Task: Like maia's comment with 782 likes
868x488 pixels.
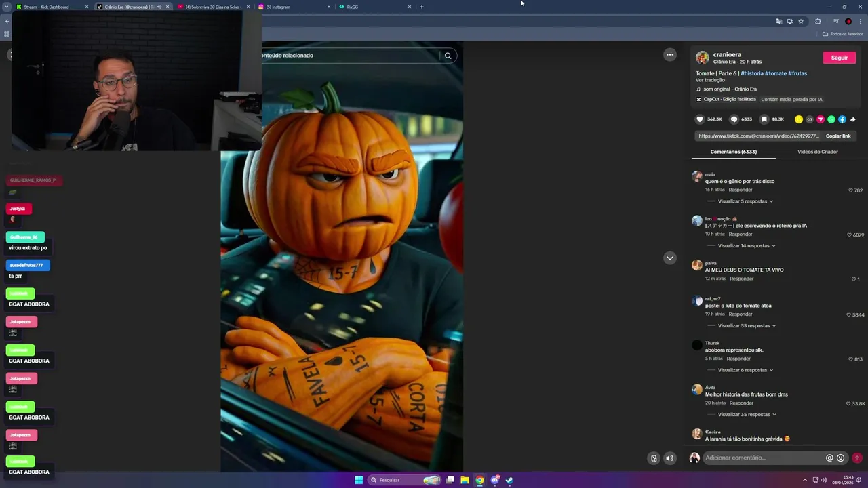Action: point(851,190)
